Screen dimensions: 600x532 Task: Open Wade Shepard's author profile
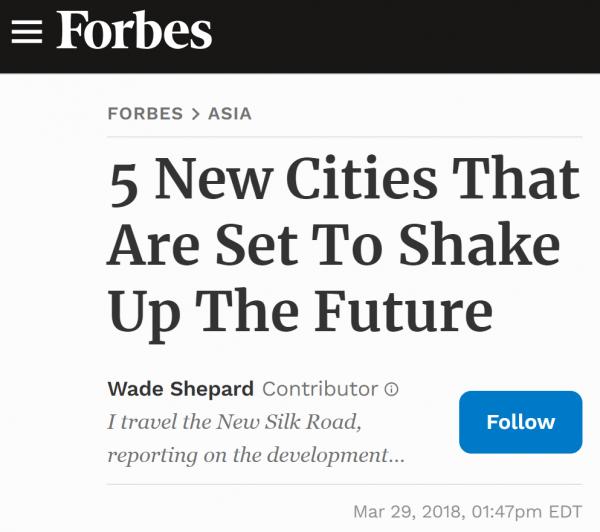(180, 388)
